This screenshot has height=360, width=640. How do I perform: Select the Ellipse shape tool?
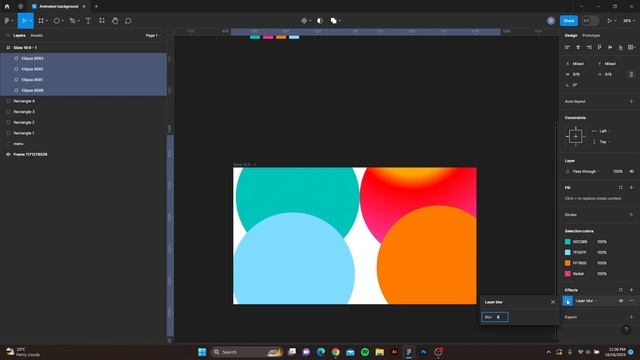pos(57,21)
